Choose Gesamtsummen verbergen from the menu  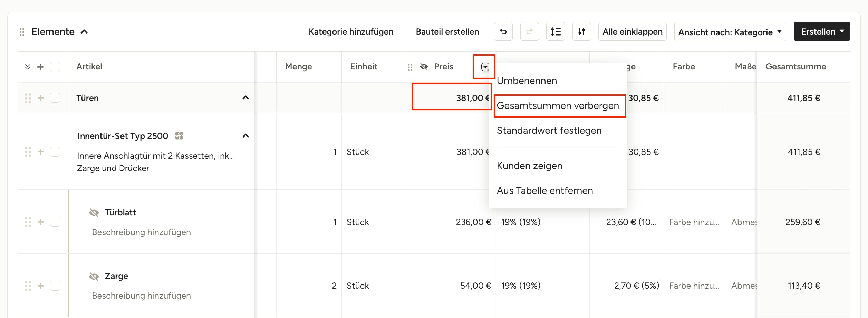558,106
